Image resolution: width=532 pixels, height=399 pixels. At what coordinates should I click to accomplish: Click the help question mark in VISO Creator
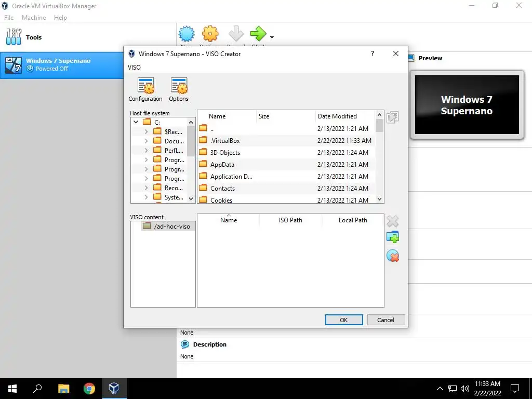point(373,54)
